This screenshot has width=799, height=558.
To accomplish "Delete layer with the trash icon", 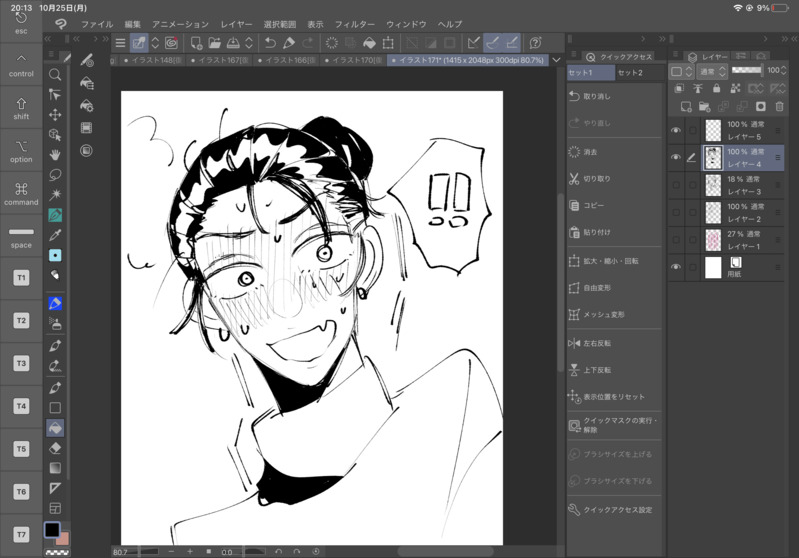I will tap(779, 107).
